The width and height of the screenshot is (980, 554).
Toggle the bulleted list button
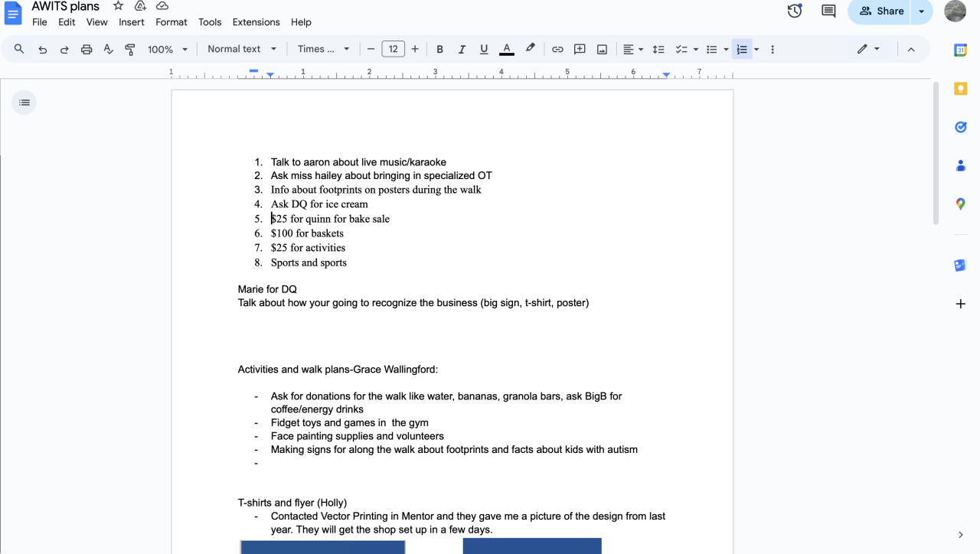pyautogui.click(x=711, y=49)
